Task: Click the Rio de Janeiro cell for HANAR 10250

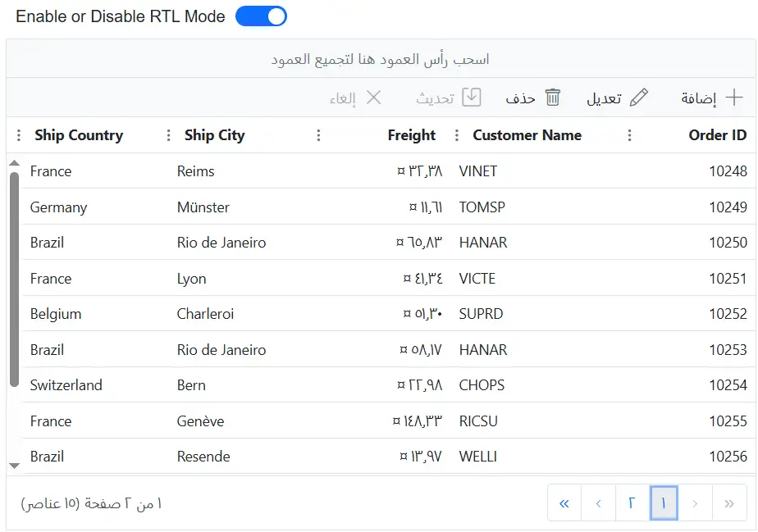Action: click(x=221, y=243)
